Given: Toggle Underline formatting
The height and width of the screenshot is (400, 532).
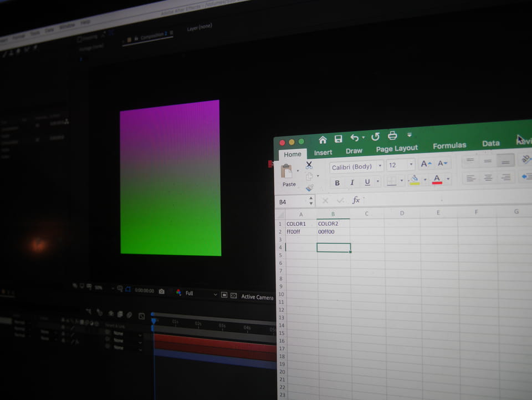Looking at the screenshot, I should tap(367, 182).
